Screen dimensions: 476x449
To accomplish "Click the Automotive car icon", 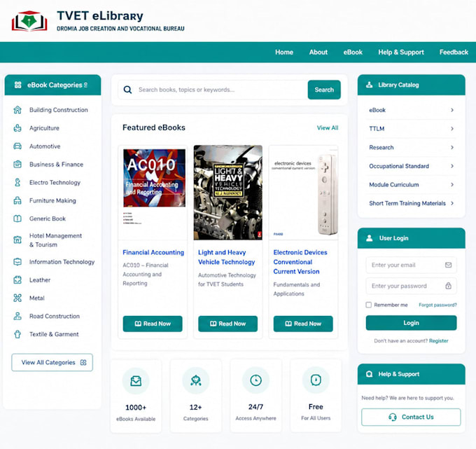I will click(17, 146).
